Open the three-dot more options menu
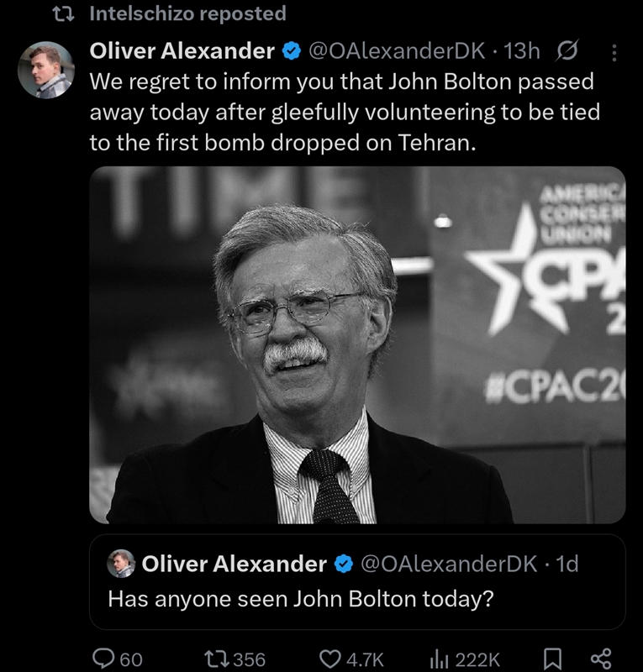Screen dimensions: 643x672 (614, 53)
